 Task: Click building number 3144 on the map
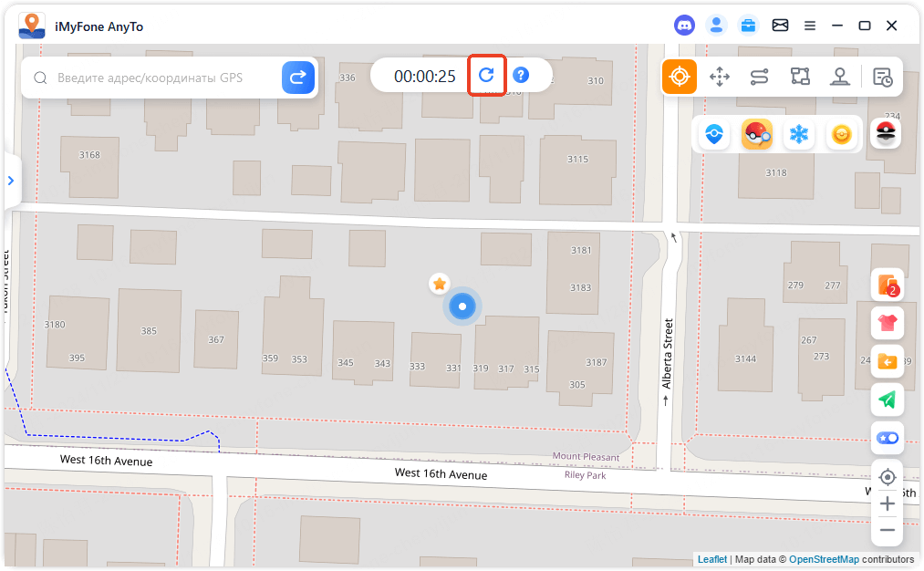(x=745, y=358)
